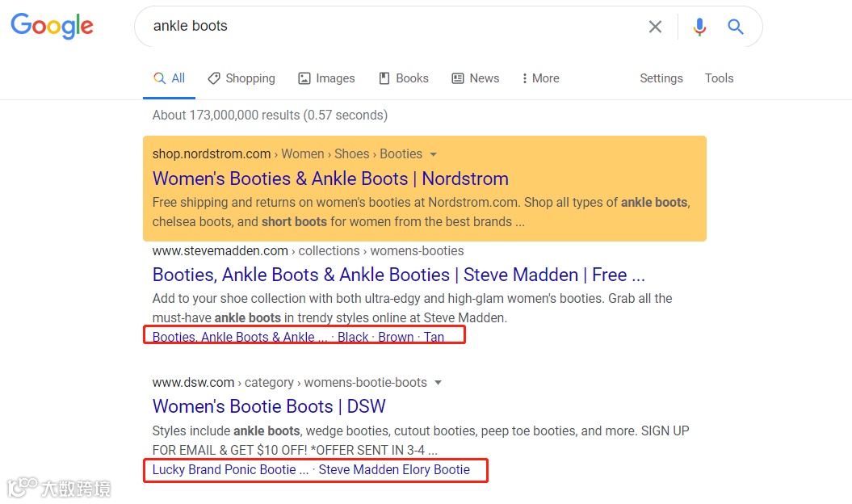This screenshot has height=504, width=852.
Task: Start voice search with microphone icon
Action: pos(699,27)
